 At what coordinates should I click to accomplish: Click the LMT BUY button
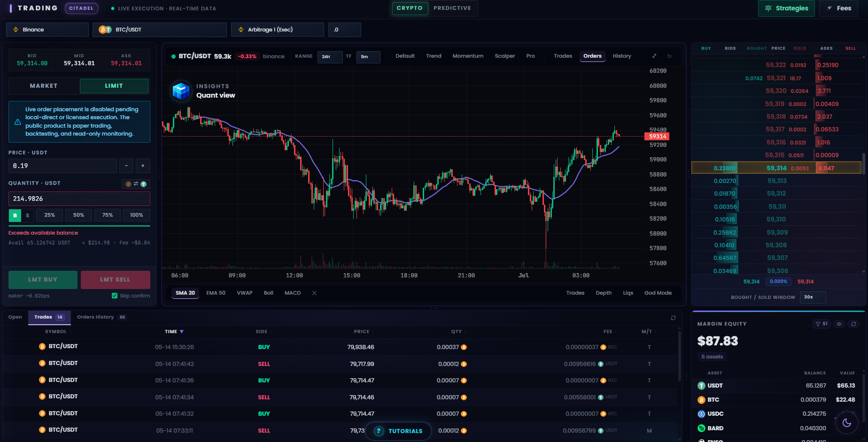pyautogui.click(x=43, y=280)
